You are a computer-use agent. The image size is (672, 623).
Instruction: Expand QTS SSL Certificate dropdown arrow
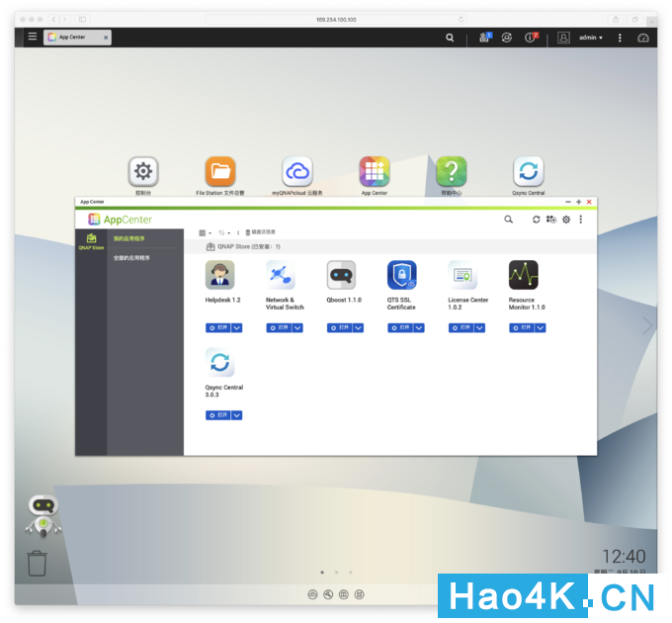tap(419, 328)
